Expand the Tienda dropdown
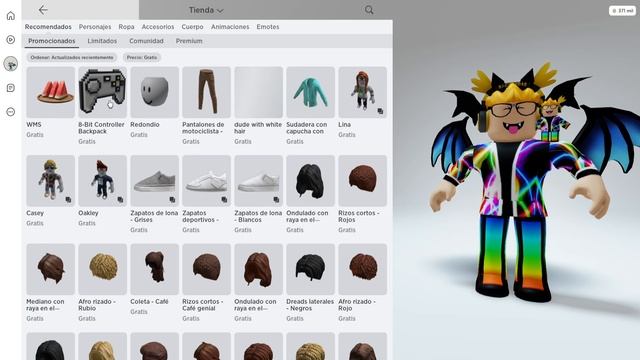 pyautogui.click(x=206, y=10)
